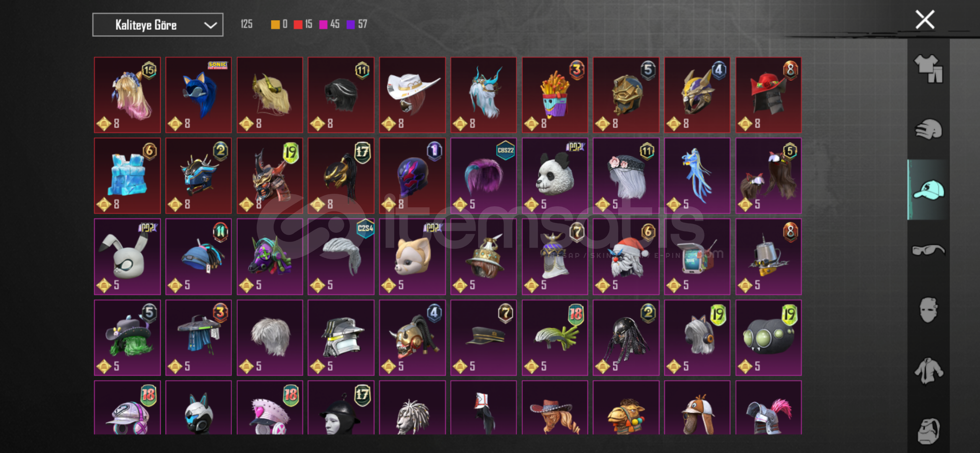The width and height of the screenshot is (980, 453).
Task: Select the french fries hat item
Action: pyautogui.click(x=555, y=95)
